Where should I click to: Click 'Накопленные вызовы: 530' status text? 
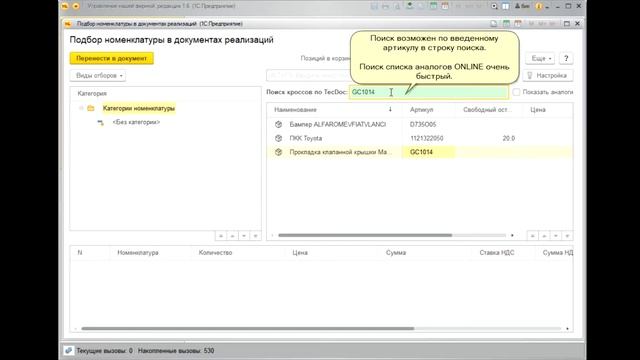[176, 351]
